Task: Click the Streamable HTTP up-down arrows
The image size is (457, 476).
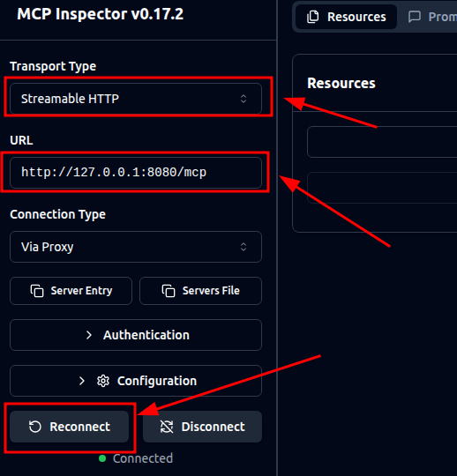Action: click(243, 99)
